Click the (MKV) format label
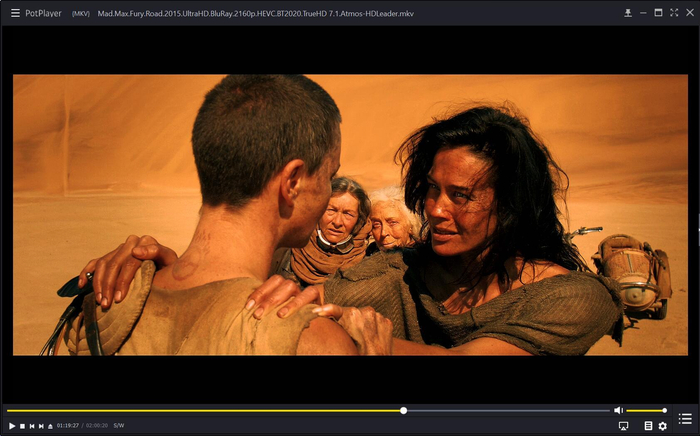Image resolution: width=700 pixels, height=436 pixels. [x=81, y=14]
